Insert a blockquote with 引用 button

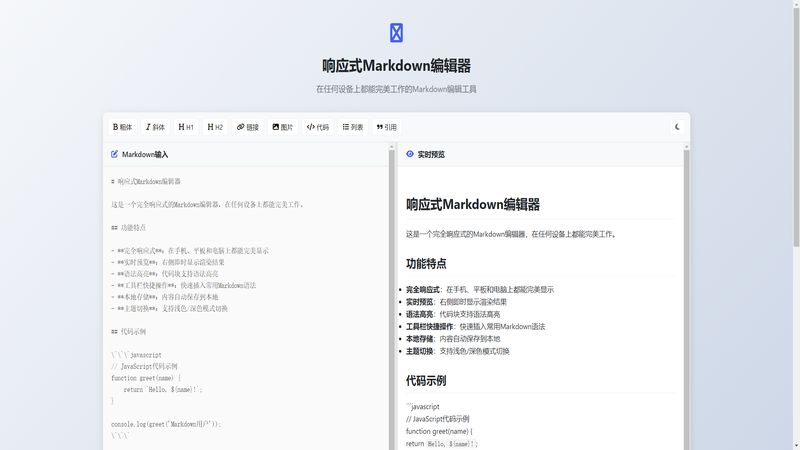pos(386,127)
